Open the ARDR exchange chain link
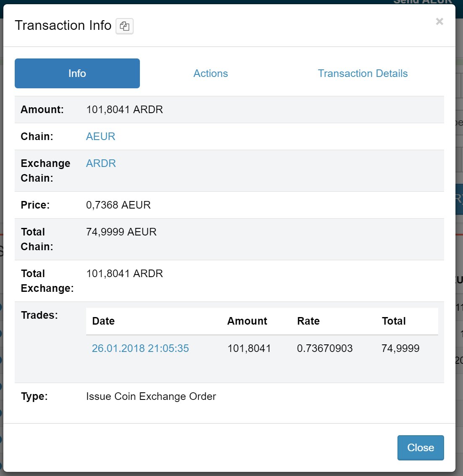The image size is (463, 476). tap(101, 163)
